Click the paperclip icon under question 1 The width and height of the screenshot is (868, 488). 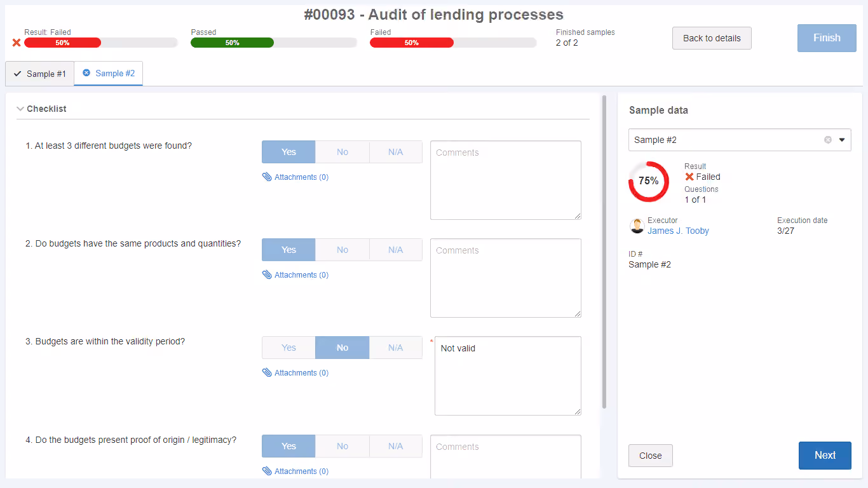[x=267, y=177]
